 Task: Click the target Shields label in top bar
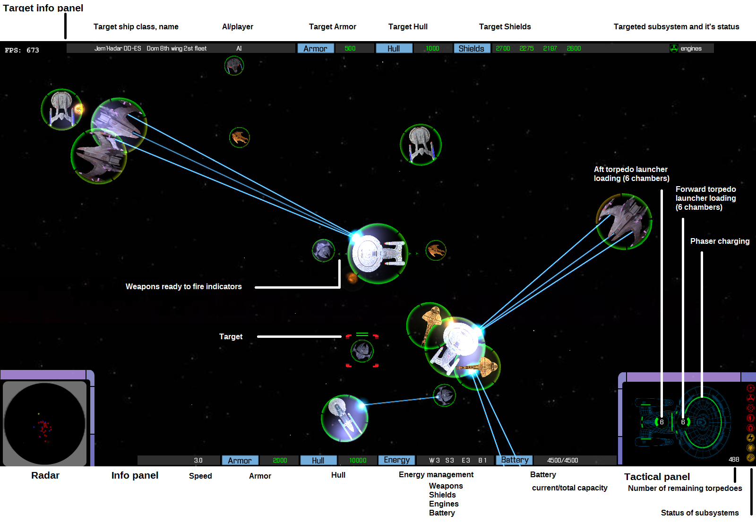point(472,48)
